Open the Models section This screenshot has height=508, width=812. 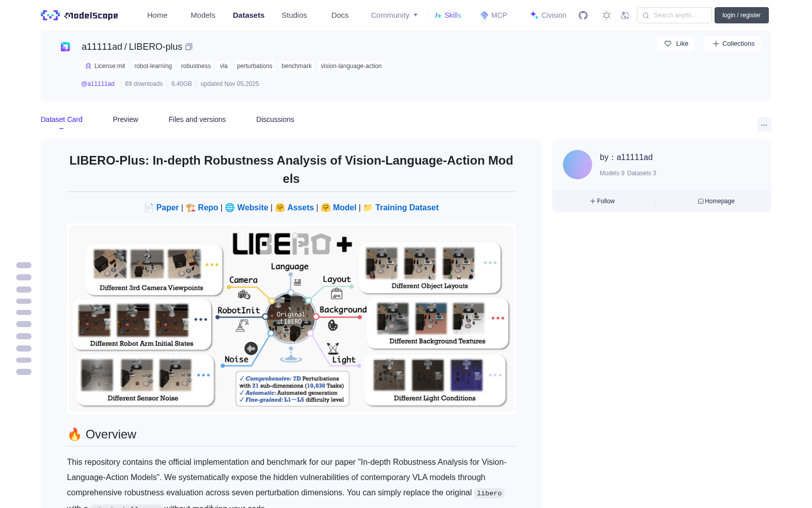click(x=203, y=15)
